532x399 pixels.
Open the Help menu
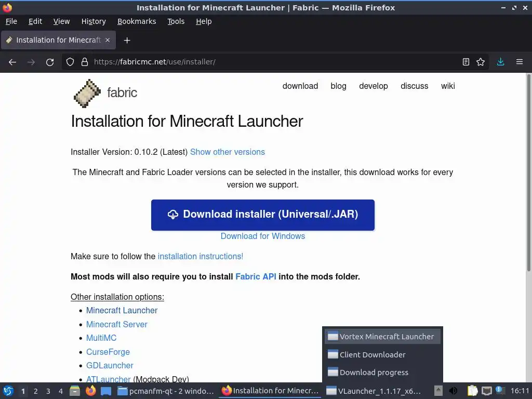coord(204,21)
